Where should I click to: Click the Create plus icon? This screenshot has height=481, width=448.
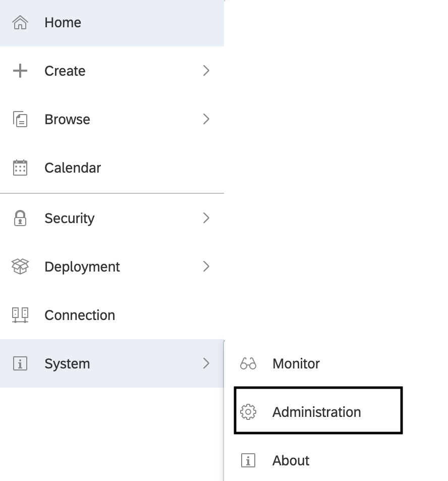pyautogui.click(x=20, y=71)
